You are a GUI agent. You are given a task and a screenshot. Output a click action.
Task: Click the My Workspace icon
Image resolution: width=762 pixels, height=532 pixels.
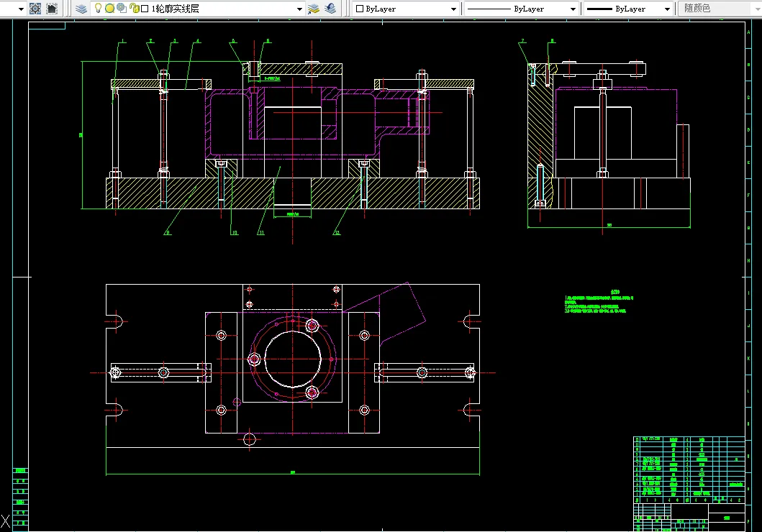(52, 8)
